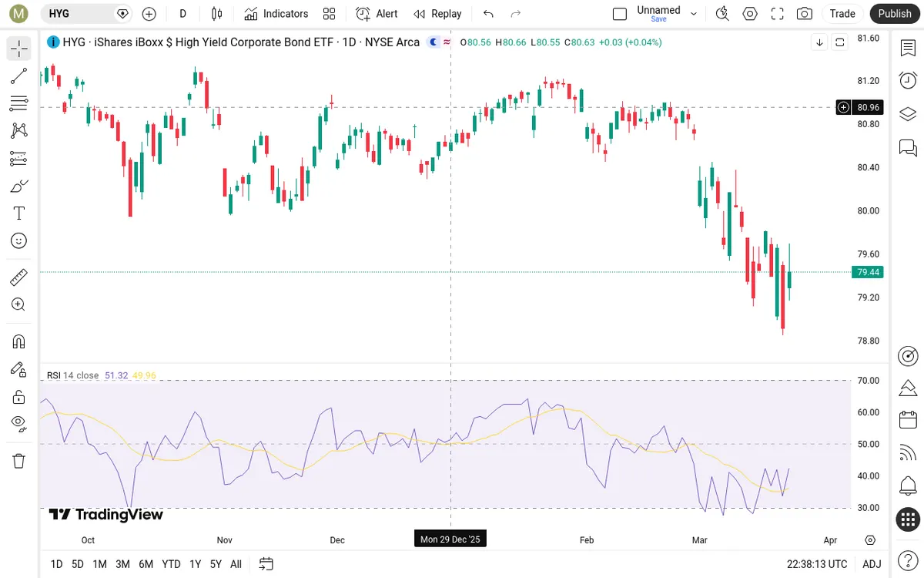924x578 pixels.
Task: Start bar Replay mode
Action: (437, 13)
